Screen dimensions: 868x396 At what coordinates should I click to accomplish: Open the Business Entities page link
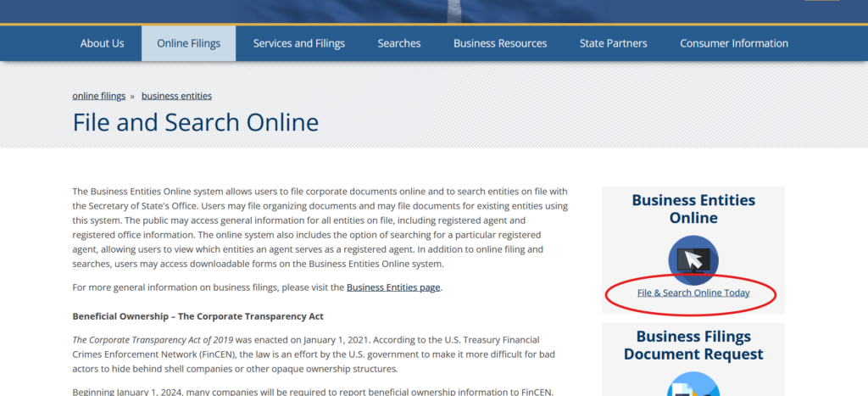393,287
